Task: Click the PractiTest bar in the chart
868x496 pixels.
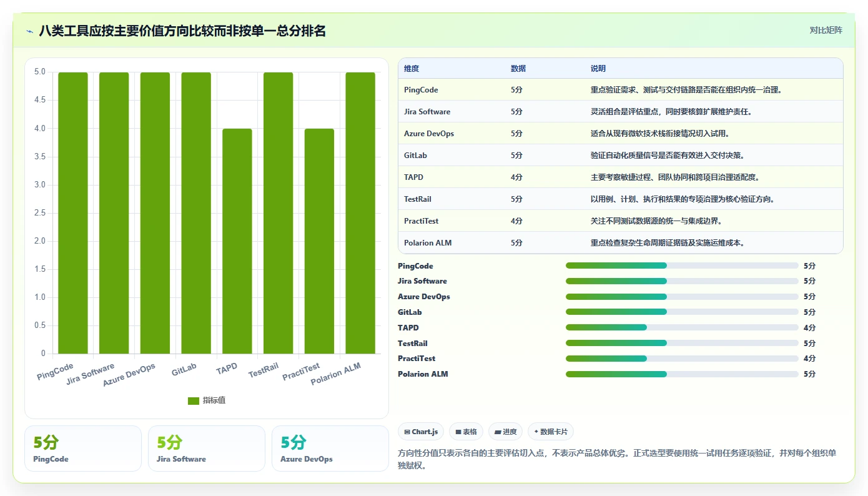Action: [319, 241]
